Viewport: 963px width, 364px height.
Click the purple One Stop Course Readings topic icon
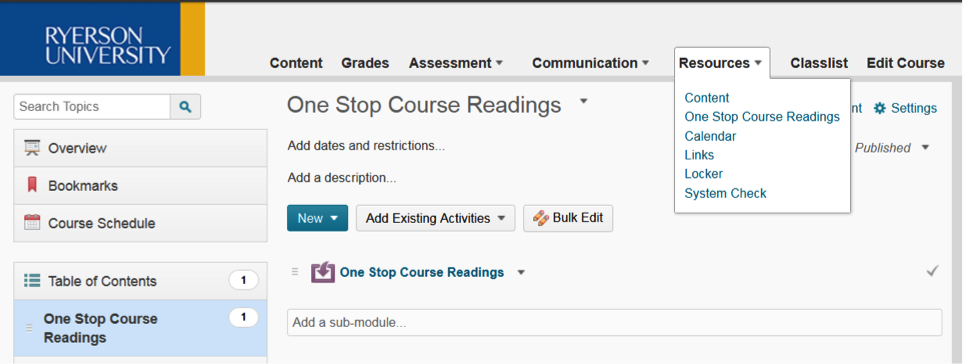tap(322, 272)
